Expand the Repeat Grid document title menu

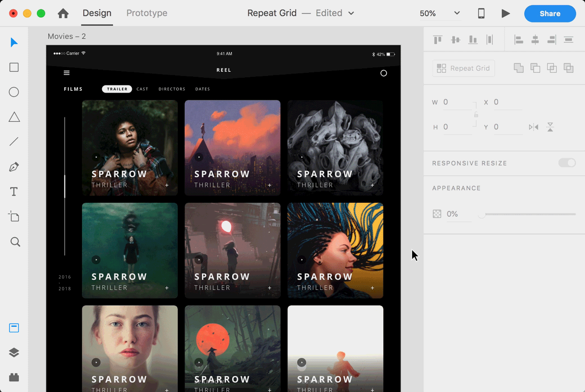(x=351, y=13)
